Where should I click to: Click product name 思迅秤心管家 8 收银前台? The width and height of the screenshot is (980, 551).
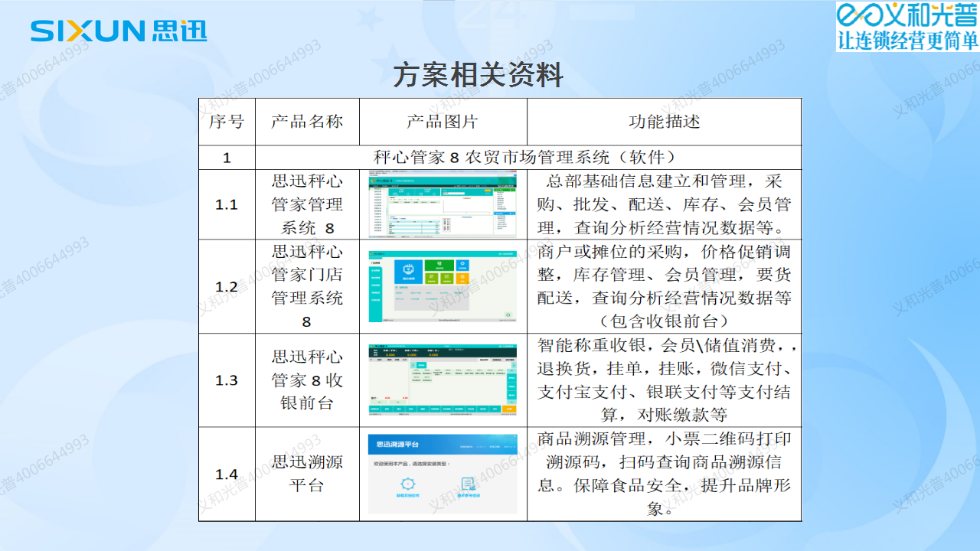(307, 380)
